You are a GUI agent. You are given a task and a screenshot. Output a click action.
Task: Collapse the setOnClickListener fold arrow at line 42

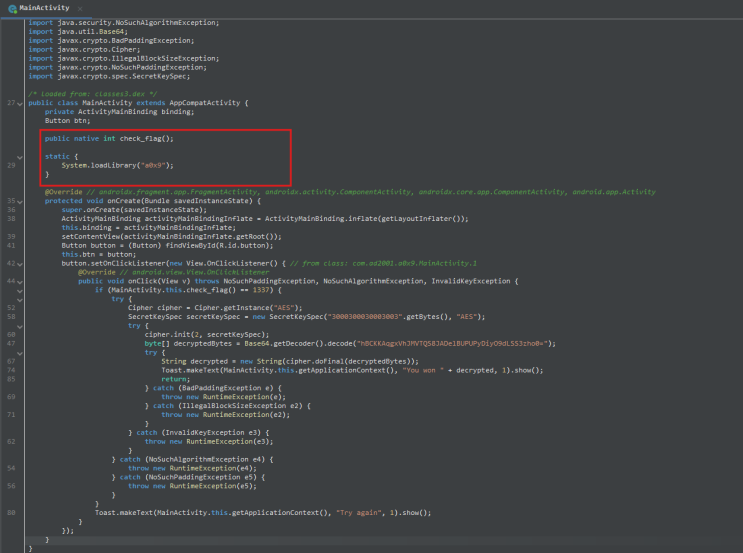[x=20, y=264]
